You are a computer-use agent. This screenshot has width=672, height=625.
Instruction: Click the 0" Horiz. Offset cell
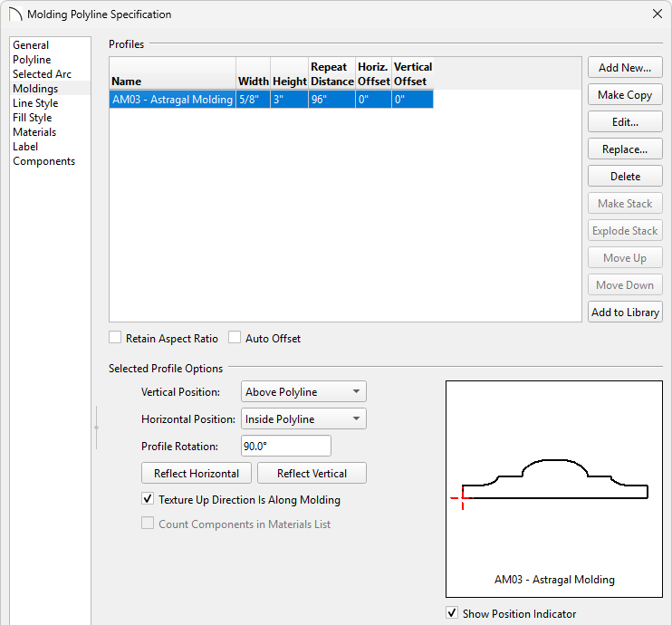pos(373,100)
